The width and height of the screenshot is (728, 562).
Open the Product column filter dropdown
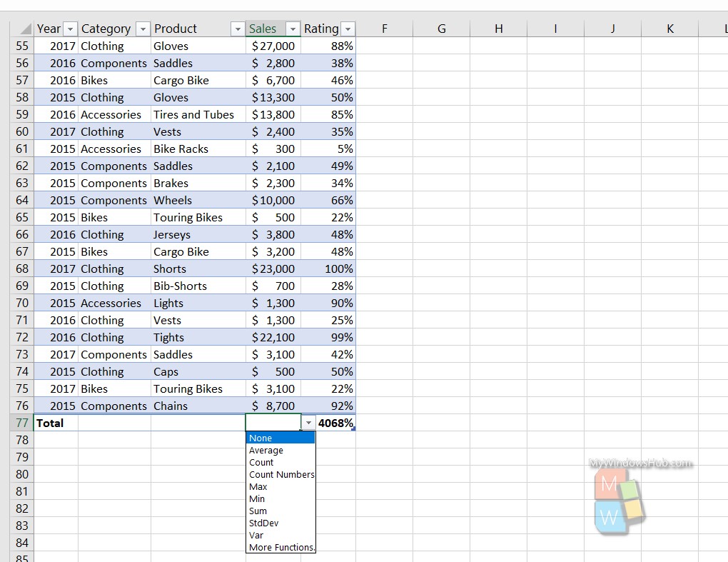237,29
